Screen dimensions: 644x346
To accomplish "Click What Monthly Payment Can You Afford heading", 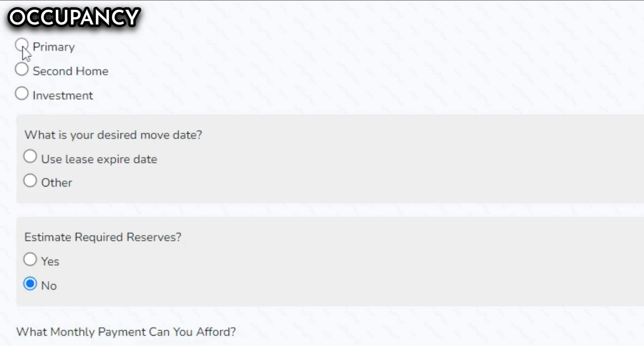I will (x=126, y=332).
